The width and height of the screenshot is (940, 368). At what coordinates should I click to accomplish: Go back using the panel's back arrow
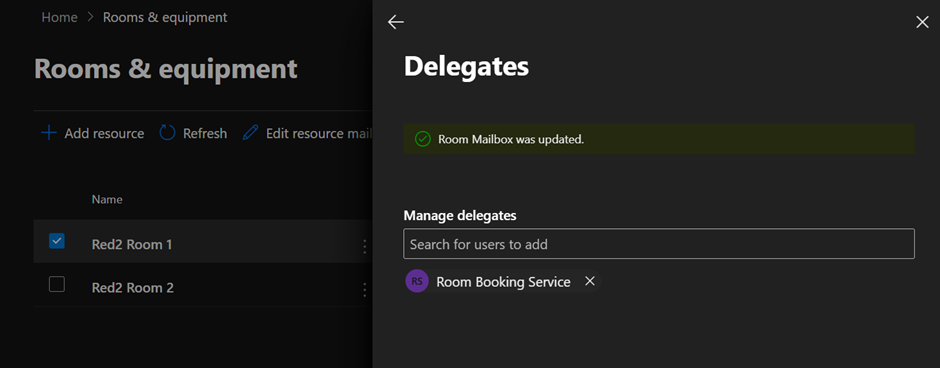[396, 22]
